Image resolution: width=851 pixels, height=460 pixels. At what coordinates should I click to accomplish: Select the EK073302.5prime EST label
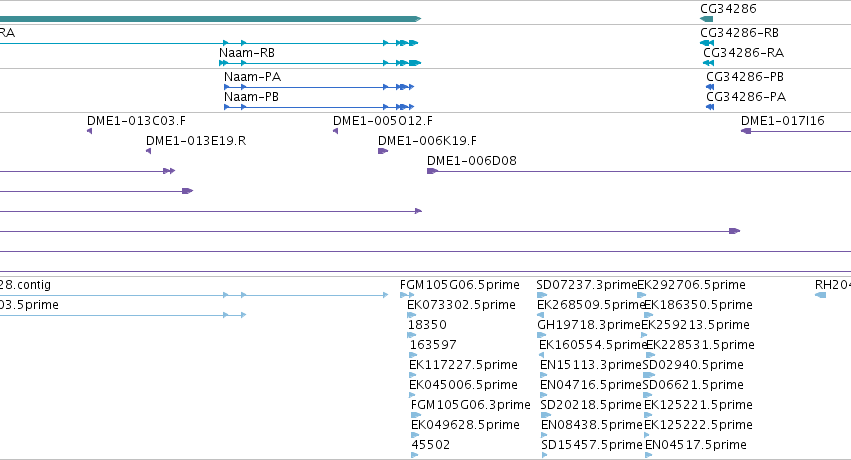(461, 305)
